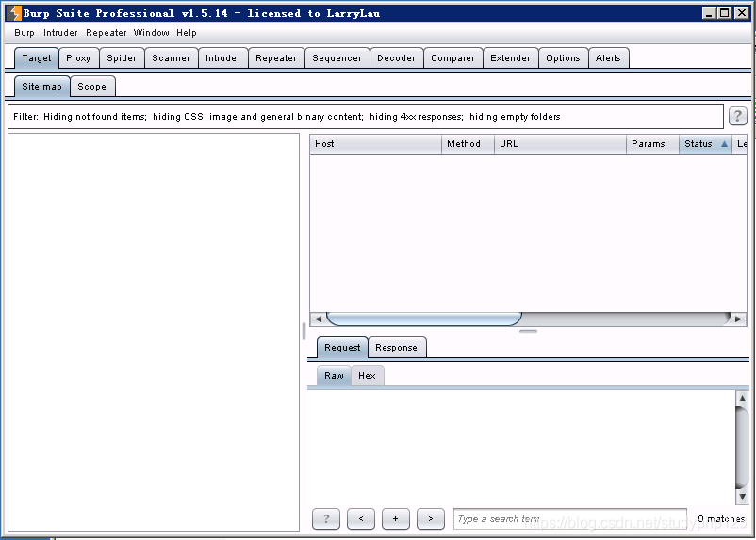Open the Intruder tool tab
The image size is (756, 540).
tap(222, 58)
